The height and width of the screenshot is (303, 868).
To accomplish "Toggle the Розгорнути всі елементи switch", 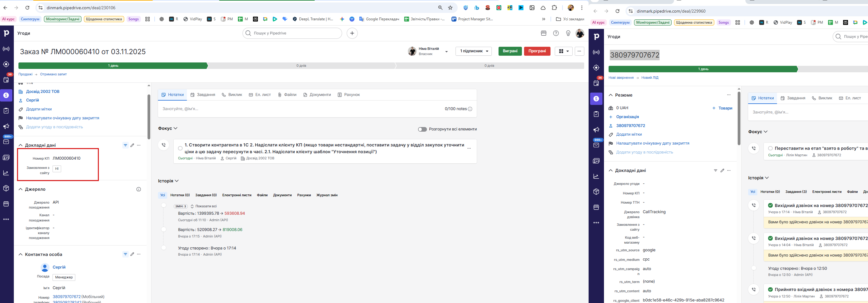I will (x=422, y=129).
